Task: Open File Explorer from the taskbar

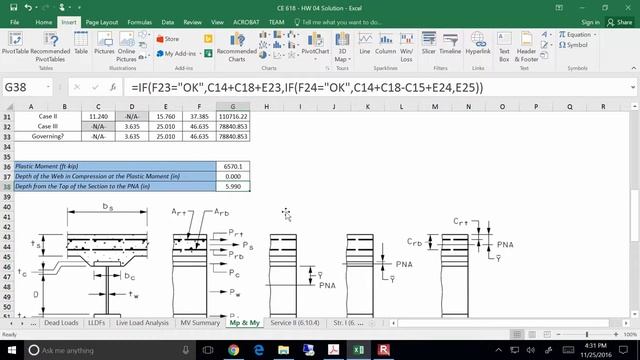Action: pyautogui.click(x=283, y=350)
